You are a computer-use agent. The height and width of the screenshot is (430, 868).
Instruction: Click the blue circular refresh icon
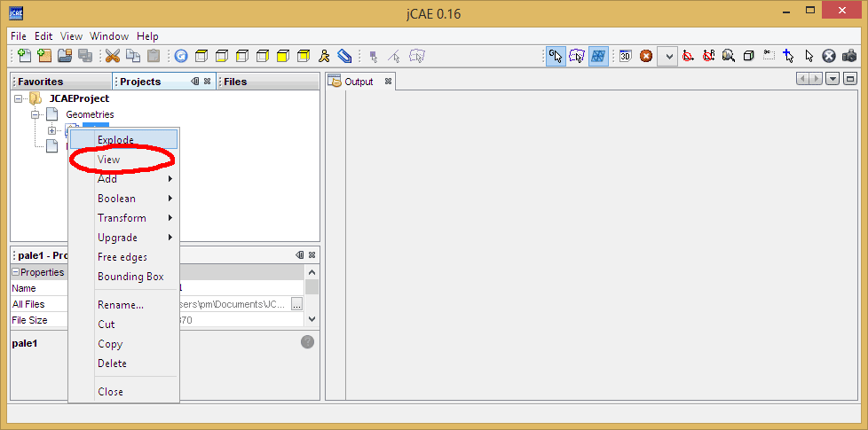[x=181, y=56]
